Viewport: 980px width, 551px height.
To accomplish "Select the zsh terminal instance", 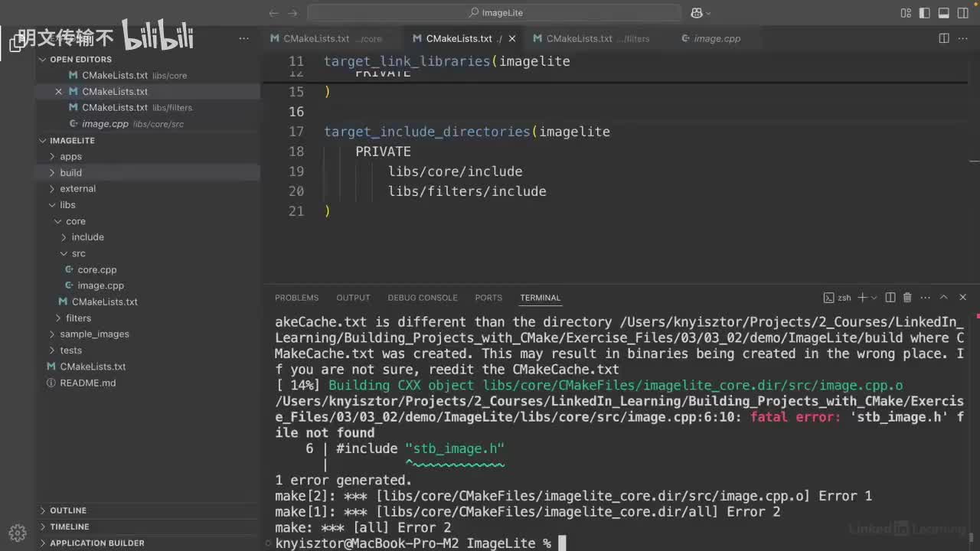I will (838, 298).
